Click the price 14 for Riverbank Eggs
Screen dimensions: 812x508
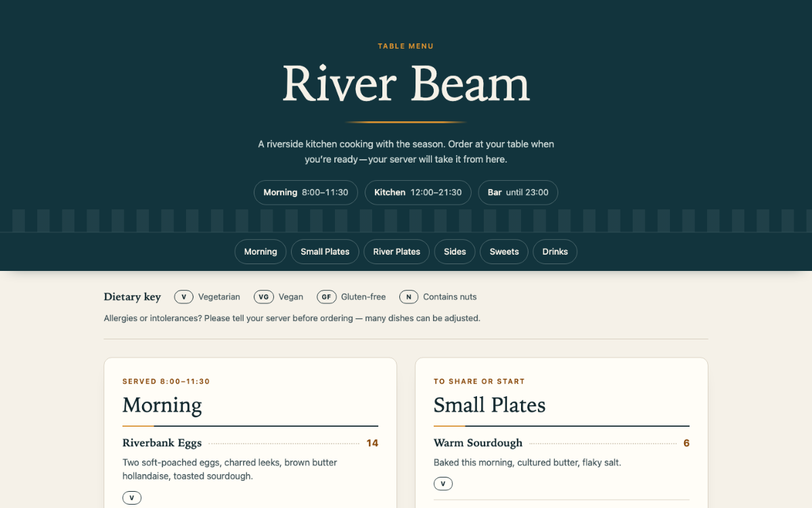(x=372, y=443)
